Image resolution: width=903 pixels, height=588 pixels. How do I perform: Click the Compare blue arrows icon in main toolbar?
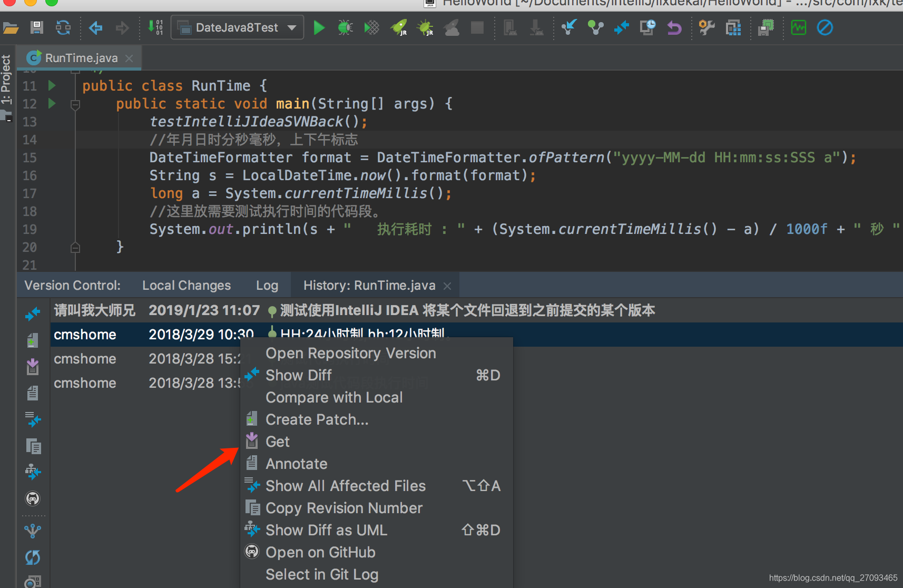(x=622, y=27)
